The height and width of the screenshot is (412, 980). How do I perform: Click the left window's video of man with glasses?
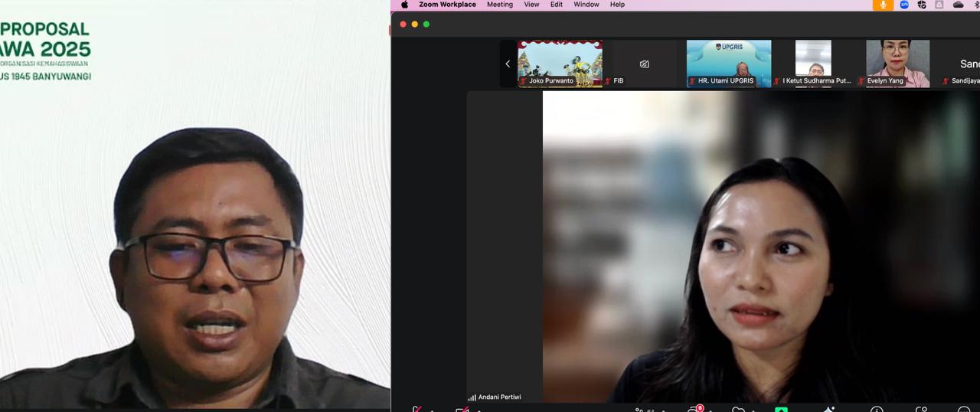195,205
